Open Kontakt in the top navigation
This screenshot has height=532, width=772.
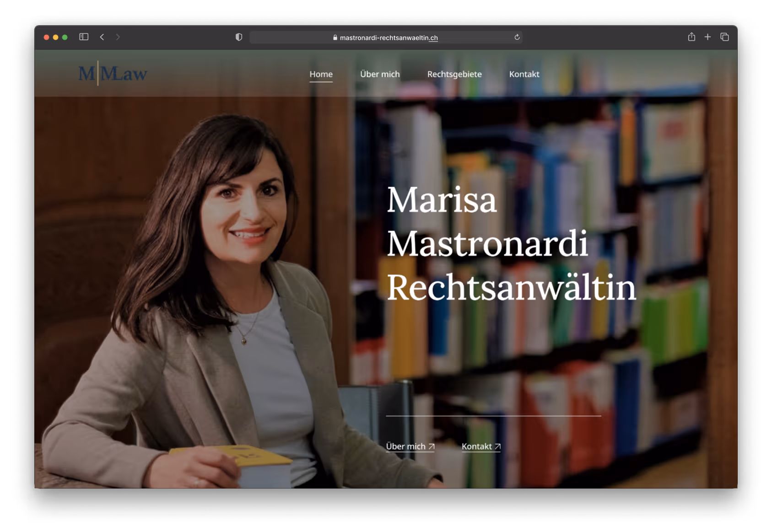[524, 74]
